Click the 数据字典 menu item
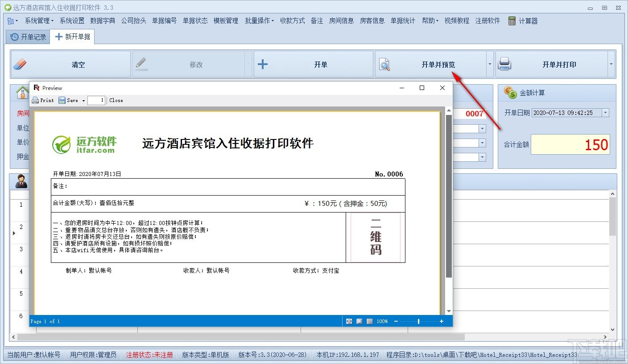The image size is (628, 364). tap(103, 20)
